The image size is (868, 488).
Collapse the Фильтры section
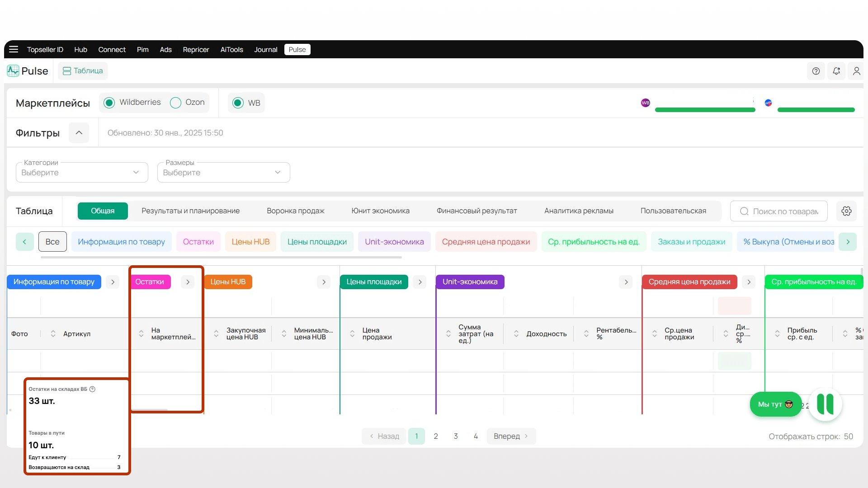tap(79, 132)
